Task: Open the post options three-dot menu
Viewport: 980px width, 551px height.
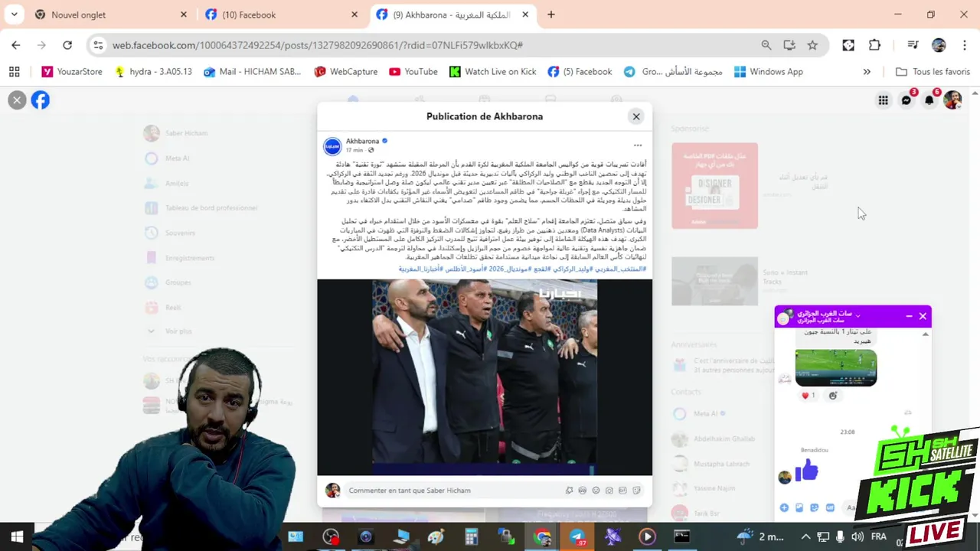Action: (637, 145)
